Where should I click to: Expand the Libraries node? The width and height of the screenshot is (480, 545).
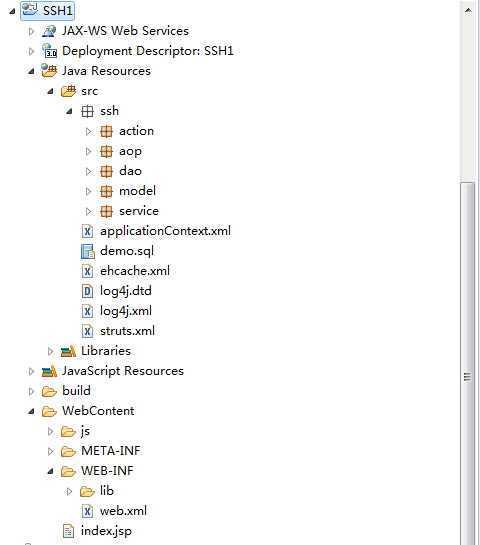pos(50,351)
